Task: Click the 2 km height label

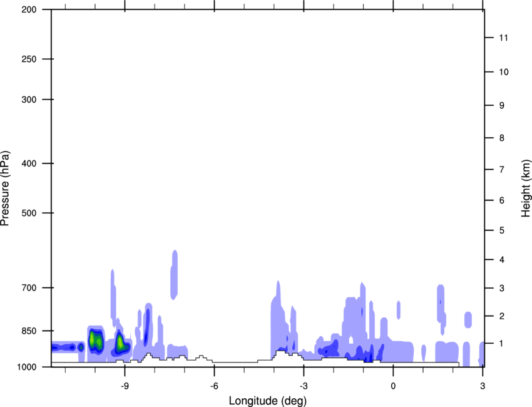Action: point(501,316)
